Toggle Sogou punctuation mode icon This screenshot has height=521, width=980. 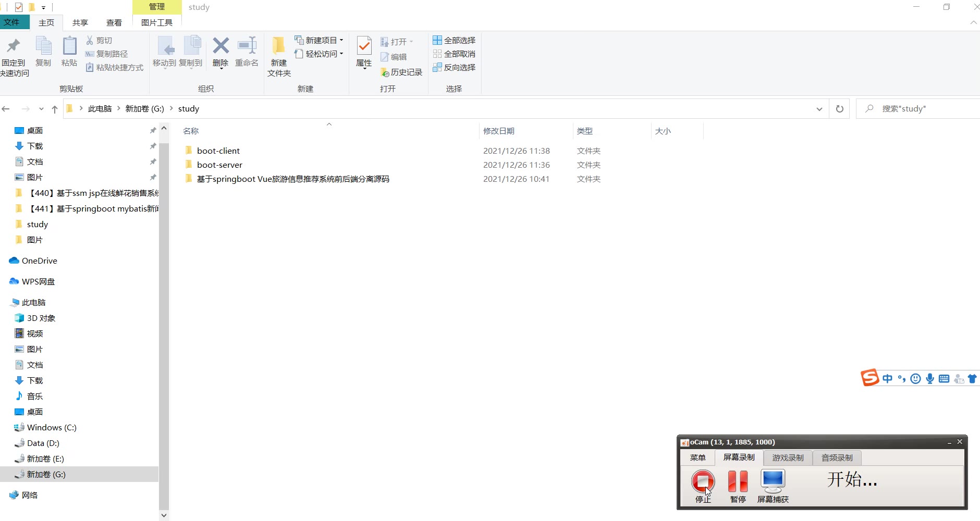click(x=902, y=379)
